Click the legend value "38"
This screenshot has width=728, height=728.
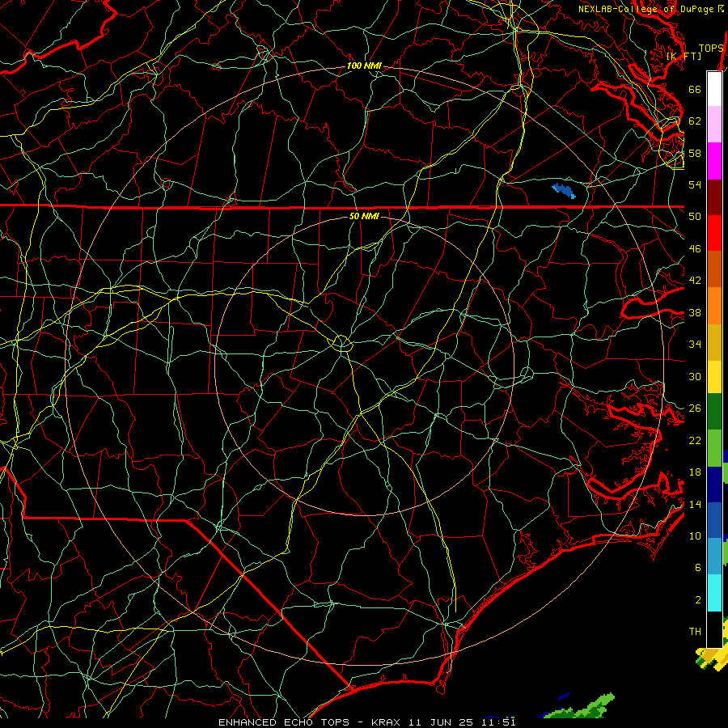click(695, 313)
